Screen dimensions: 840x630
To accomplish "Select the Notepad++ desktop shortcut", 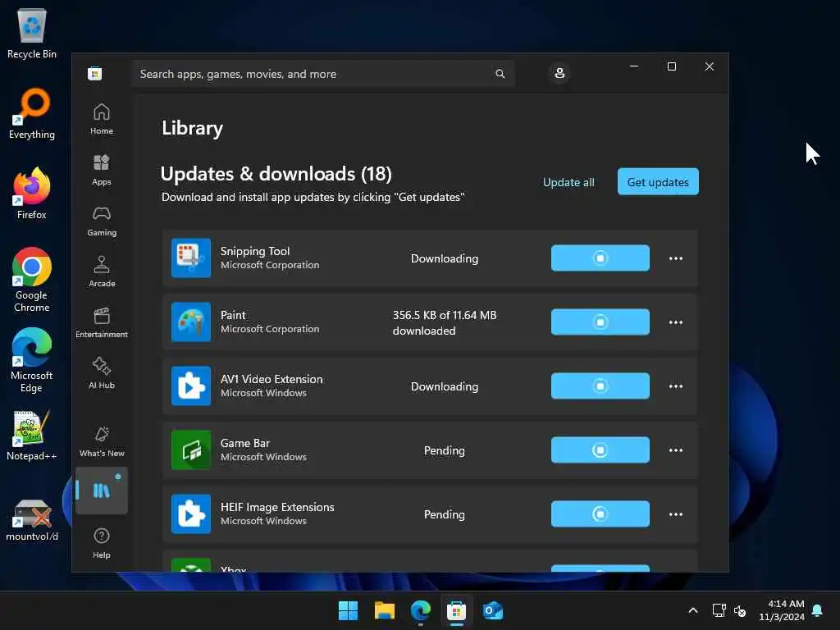I will point(32,435).
